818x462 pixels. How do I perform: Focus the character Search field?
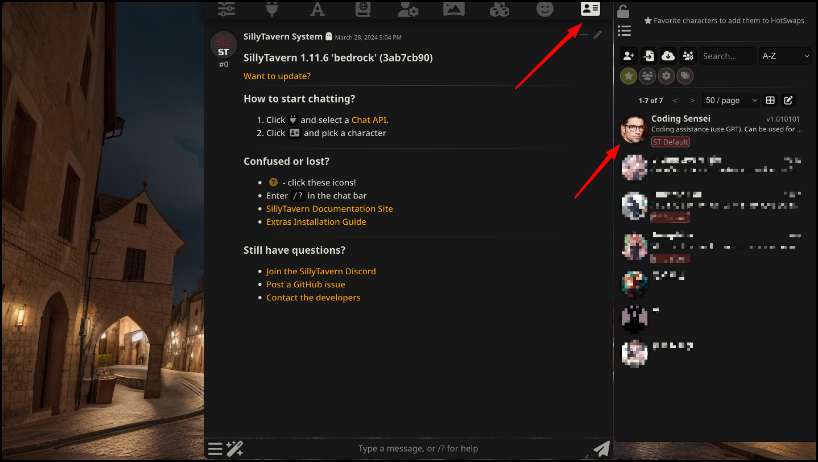[727, 56]
